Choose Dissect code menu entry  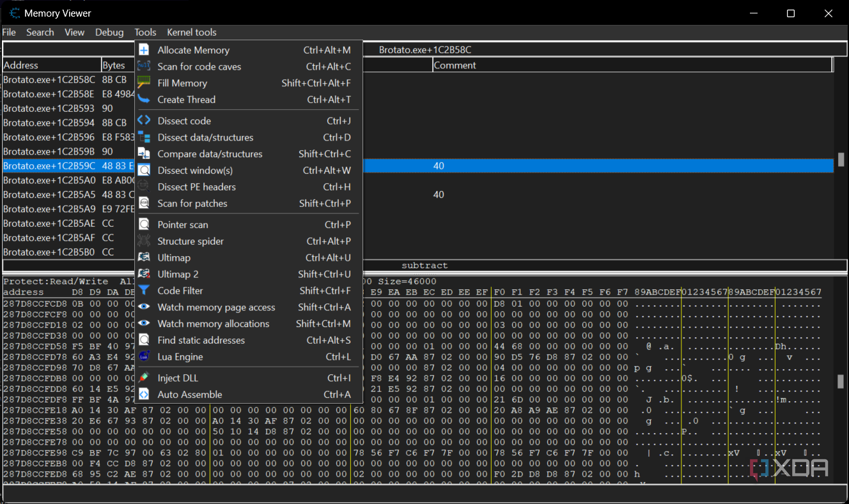[x=249, y=121]
